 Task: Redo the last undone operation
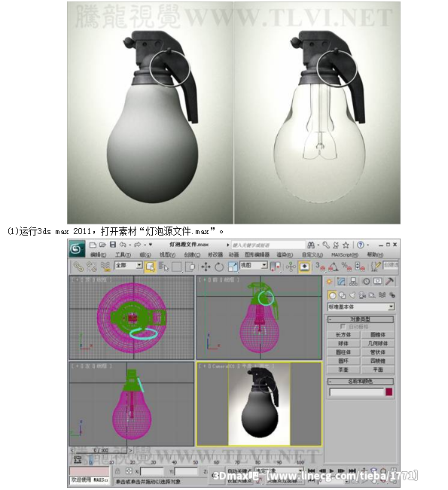pos(138,245)
